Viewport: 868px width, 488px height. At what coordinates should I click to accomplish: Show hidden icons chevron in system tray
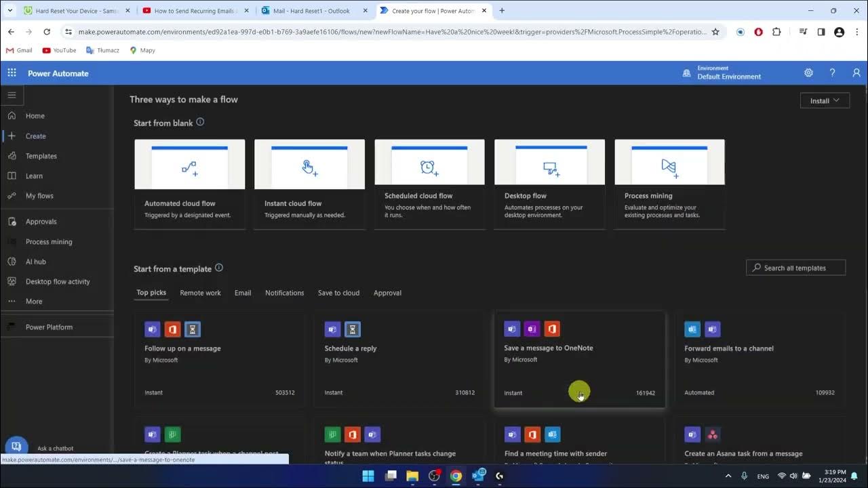(728, 476)
